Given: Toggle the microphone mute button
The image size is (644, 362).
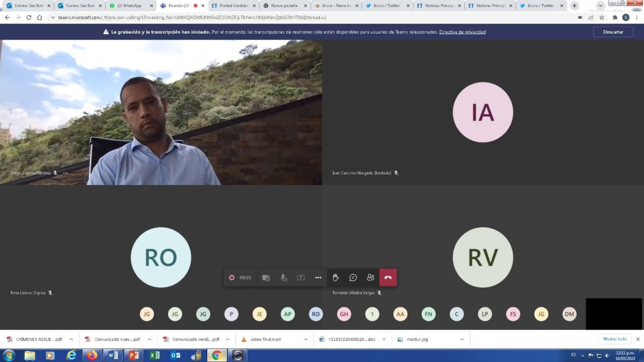Looking at the screenshot, I should coord(284,278).
